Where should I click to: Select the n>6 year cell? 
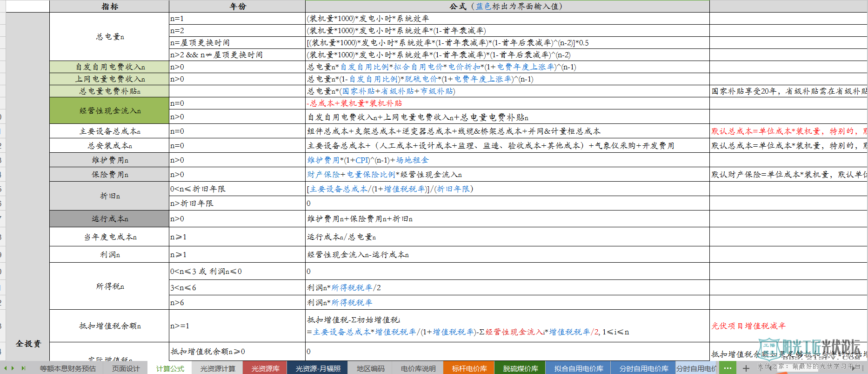click(237, 303)
